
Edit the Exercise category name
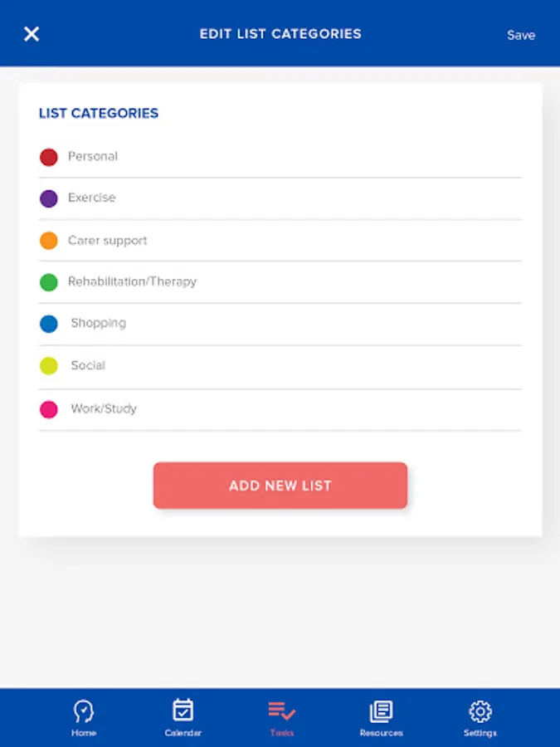92,198
